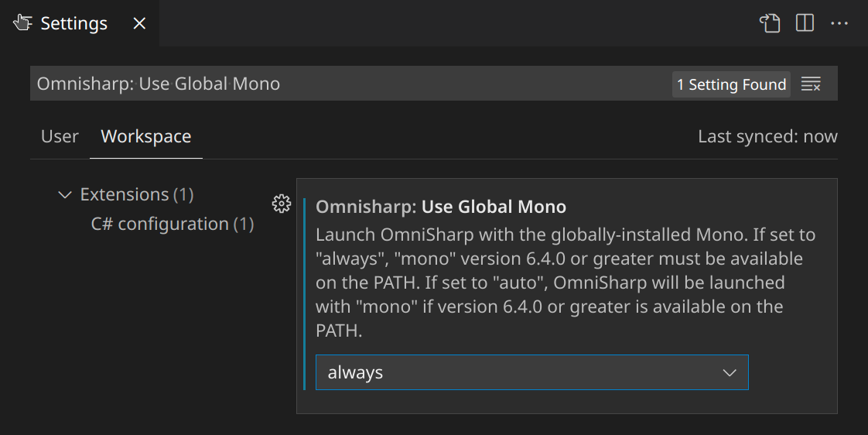Click the blue modified indicator bar
Screen dimensions: 868x435
click(x=306, y=294)
